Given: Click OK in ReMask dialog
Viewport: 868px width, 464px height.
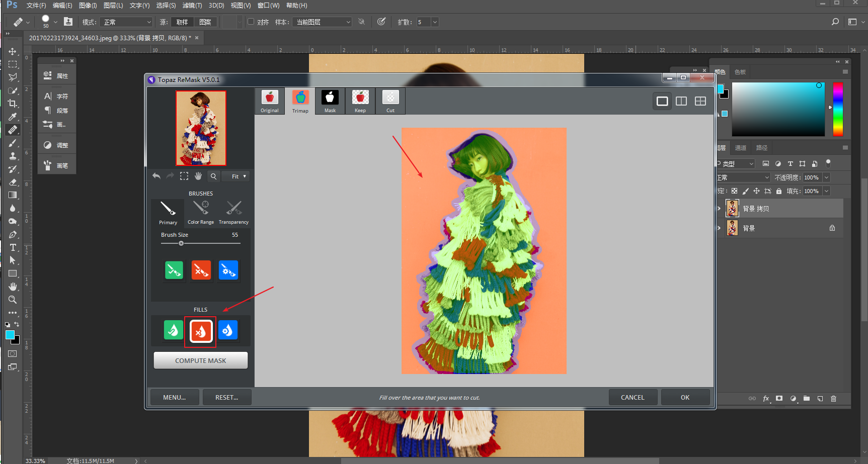Looking at the screenshot, I should pyautogui.click(x=685, y=397).
